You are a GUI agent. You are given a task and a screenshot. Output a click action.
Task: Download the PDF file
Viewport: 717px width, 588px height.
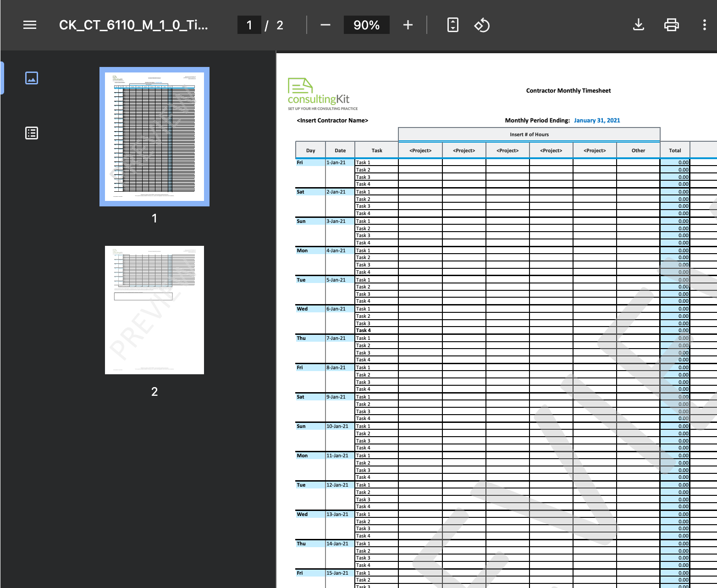638,25
